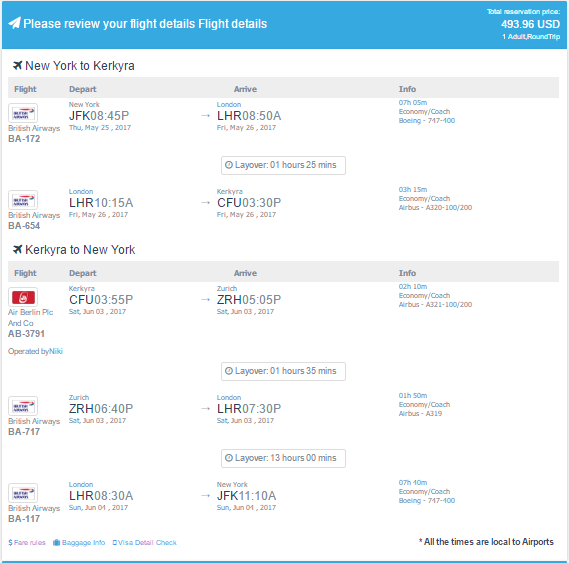
Task: Click airplane icon beside New York to Kerkyra
Action: 17,65
